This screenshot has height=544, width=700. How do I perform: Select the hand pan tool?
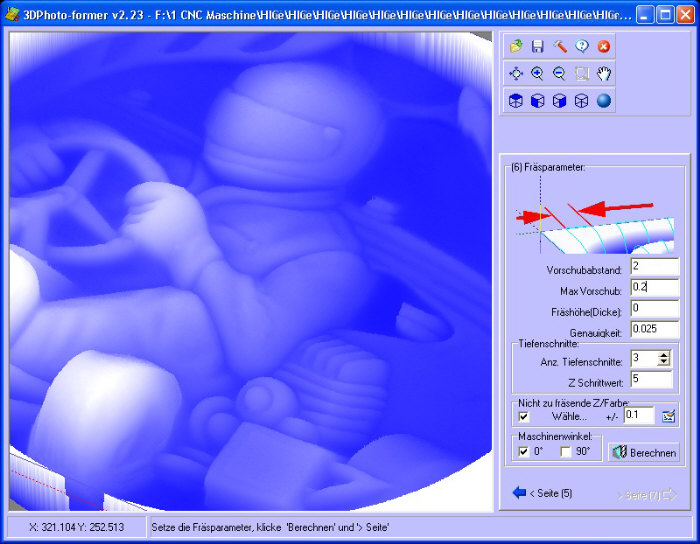point(604,73)
